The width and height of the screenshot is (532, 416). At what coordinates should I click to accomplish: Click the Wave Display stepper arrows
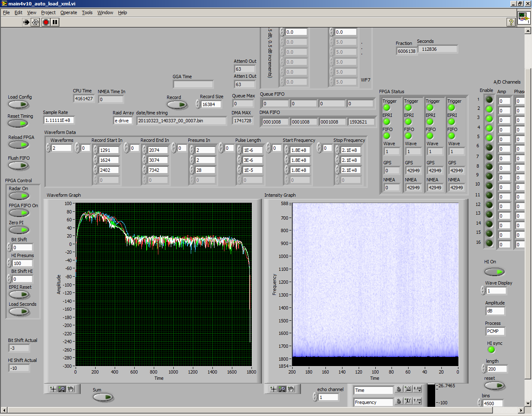click(483, 291)
